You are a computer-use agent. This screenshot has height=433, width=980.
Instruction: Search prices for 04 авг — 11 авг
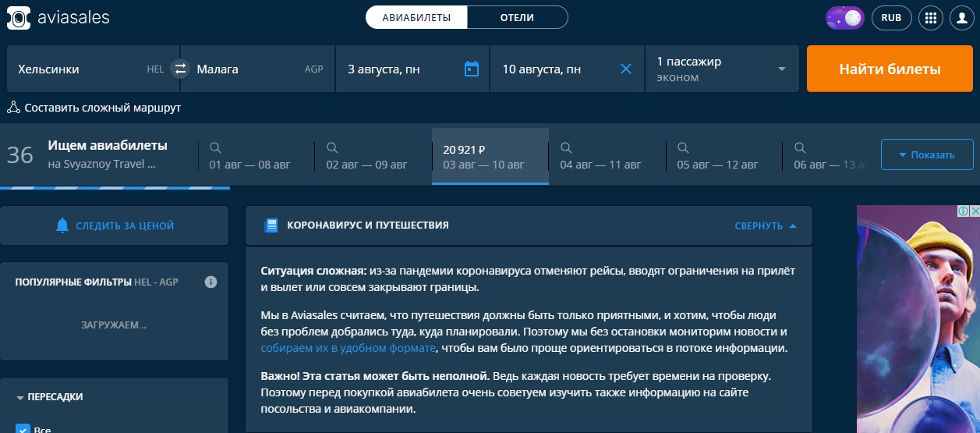607,156
